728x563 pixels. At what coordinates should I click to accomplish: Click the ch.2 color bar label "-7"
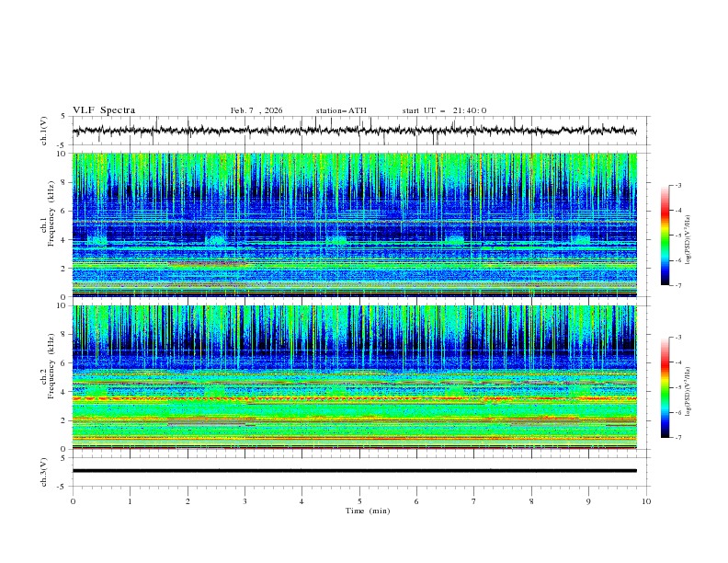point(677,438)
